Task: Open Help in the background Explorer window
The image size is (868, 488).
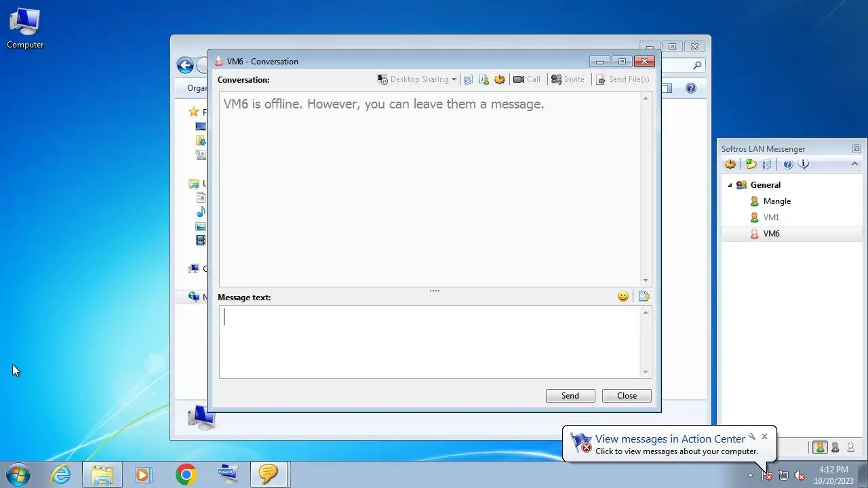Action: pos(690,88)
